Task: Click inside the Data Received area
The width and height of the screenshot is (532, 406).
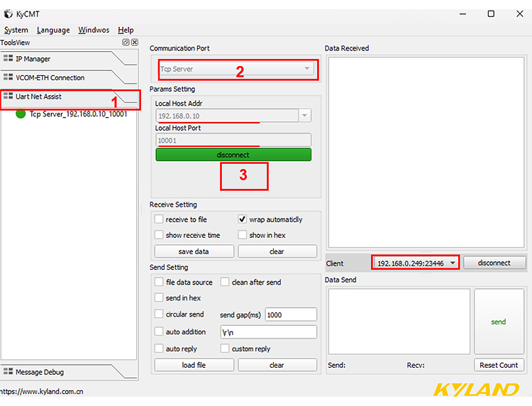Action: [x=426, y=153]
